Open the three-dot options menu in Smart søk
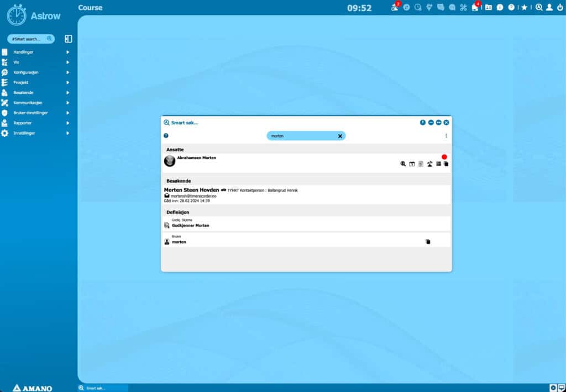Image resolution: width=566 pixels, height=392 pixels. 446,136
